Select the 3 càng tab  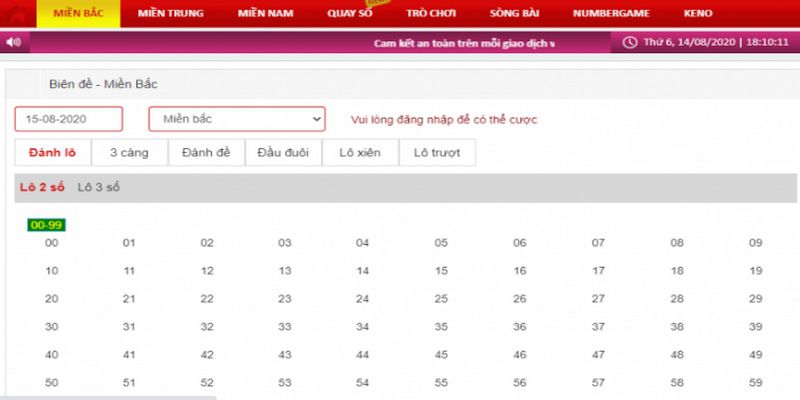[x=130, y=153]
